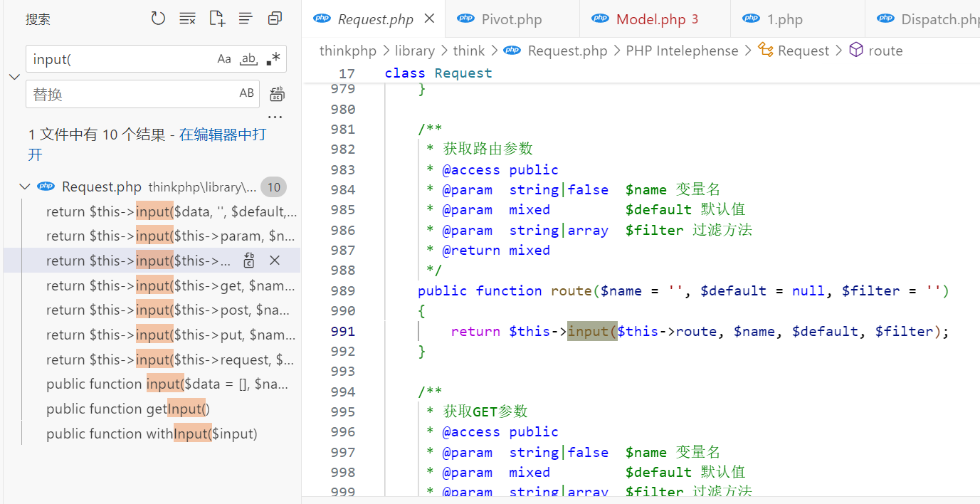Toggle Match Case in search box

tap(224, 59)
